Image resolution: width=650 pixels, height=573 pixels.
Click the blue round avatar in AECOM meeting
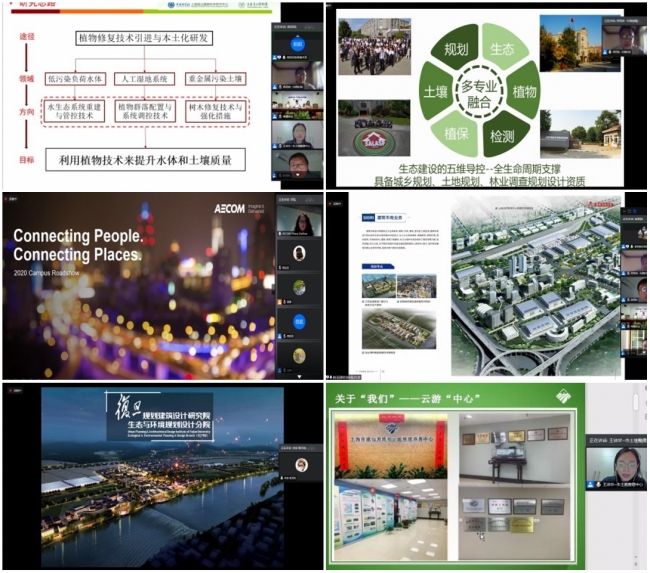[299, 321]
